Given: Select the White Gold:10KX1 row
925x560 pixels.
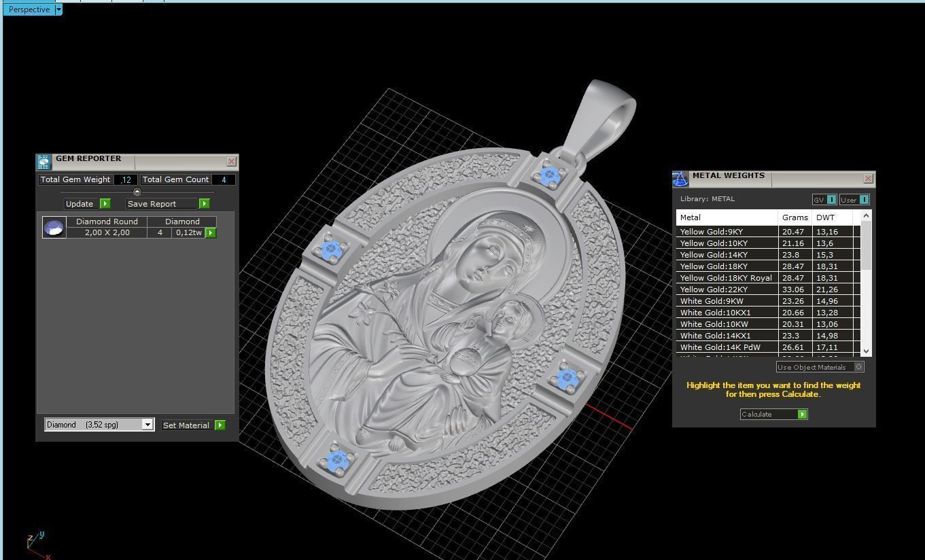Looking at the screenshot, I should click(768, 313).
